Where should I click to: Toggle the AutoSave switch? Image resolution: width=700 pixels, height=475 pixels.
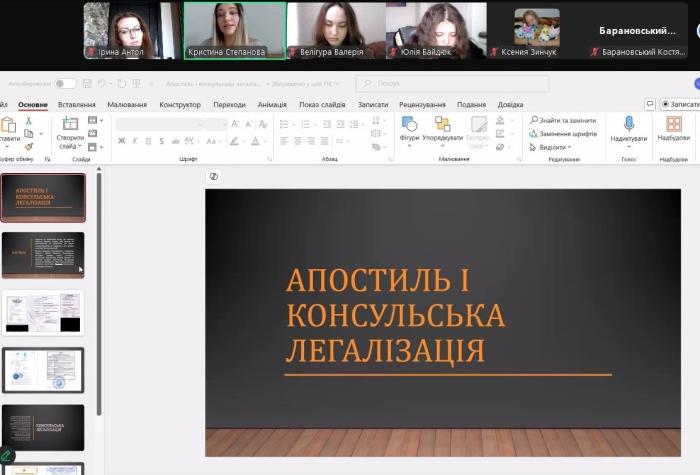65,84
